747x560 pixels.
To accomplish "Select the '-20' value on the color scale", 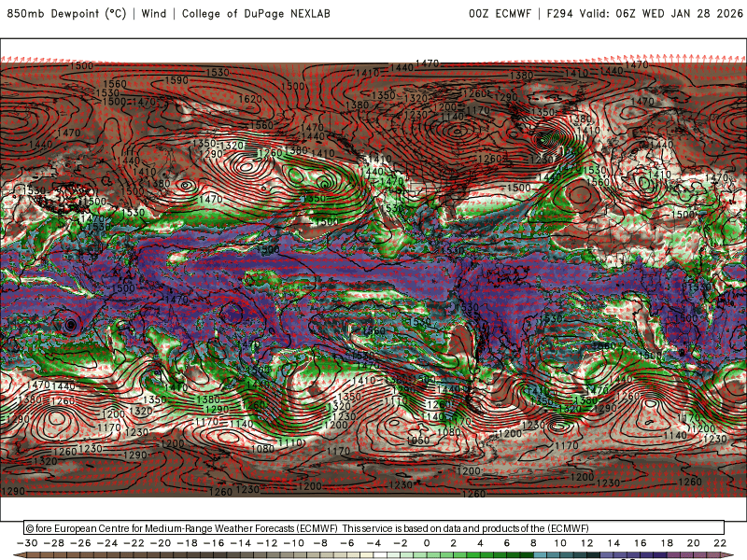I will click(x=161, y=543).
